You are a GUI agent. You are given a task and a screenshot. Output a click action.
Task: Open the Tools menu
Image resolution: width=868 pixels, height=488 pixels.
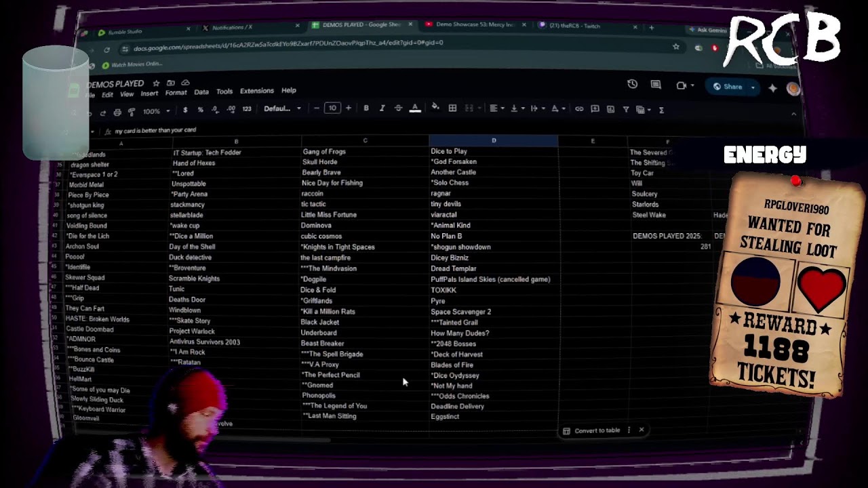(224, 91)
